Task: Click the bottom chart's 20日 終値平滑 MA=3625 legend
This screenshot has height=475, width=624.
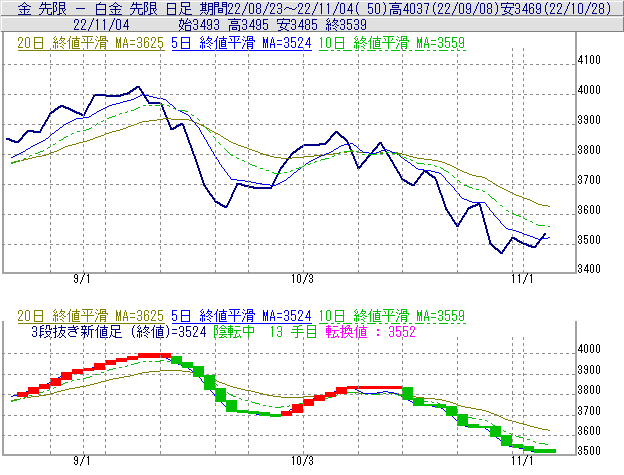Action: point(91,316)
